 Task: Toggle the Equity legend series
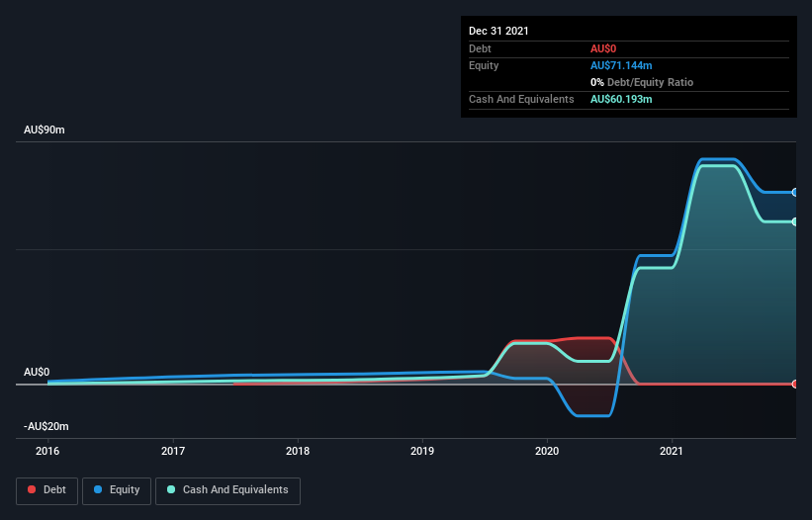[117, 490]
